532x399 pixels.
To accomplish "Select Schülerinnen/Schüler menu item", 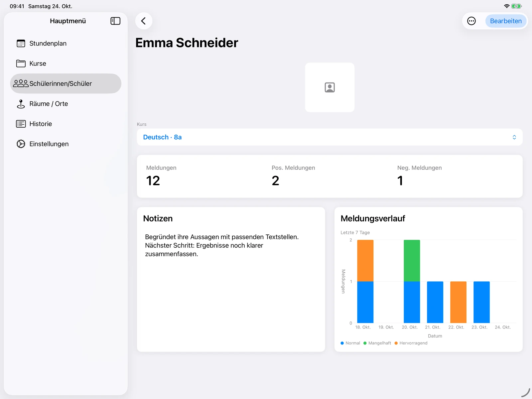I will tap(66, 83).
